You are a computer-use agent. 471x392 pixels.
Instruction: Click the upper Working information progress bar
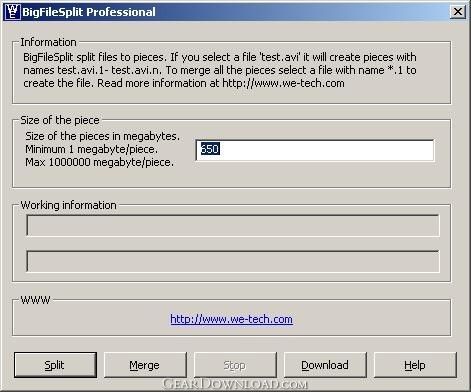(233, 225)
